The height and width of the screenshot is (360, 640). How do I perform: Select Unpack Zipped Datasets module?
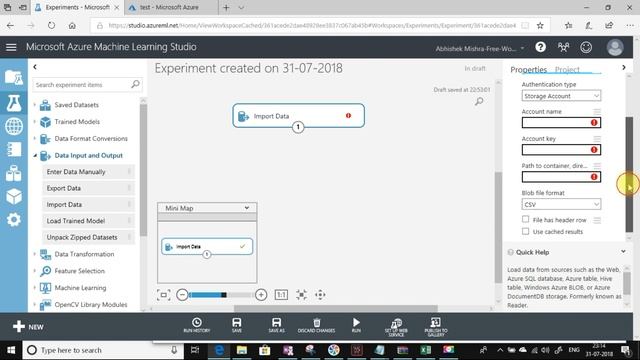click(88, 237)
